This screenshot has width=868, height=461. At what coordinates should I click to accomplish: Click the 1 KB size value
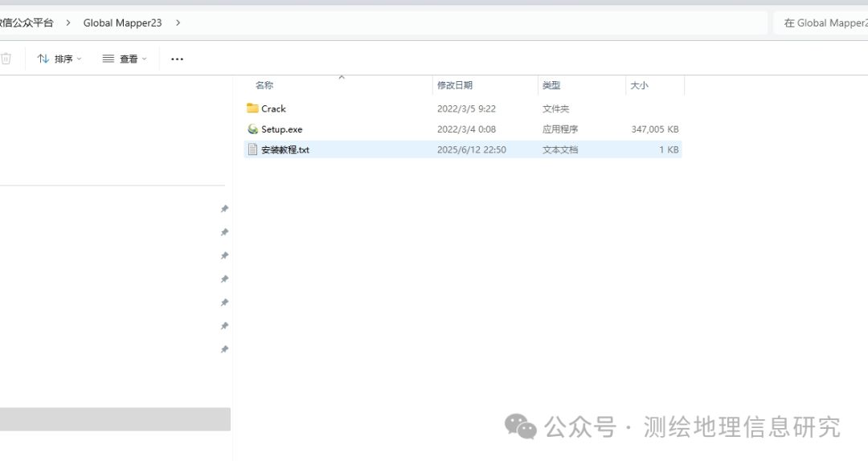[x=669, y=149]
